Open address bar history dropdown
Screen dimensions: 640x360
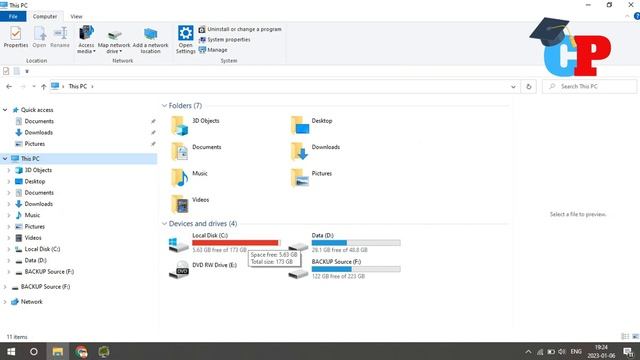point(513,87)
